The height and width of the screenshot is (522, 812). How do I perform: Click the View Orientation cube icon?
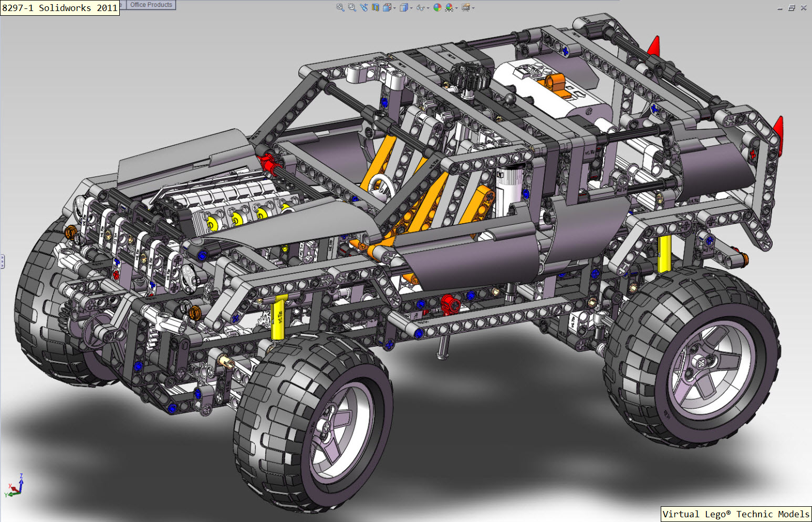pos(387,7)
